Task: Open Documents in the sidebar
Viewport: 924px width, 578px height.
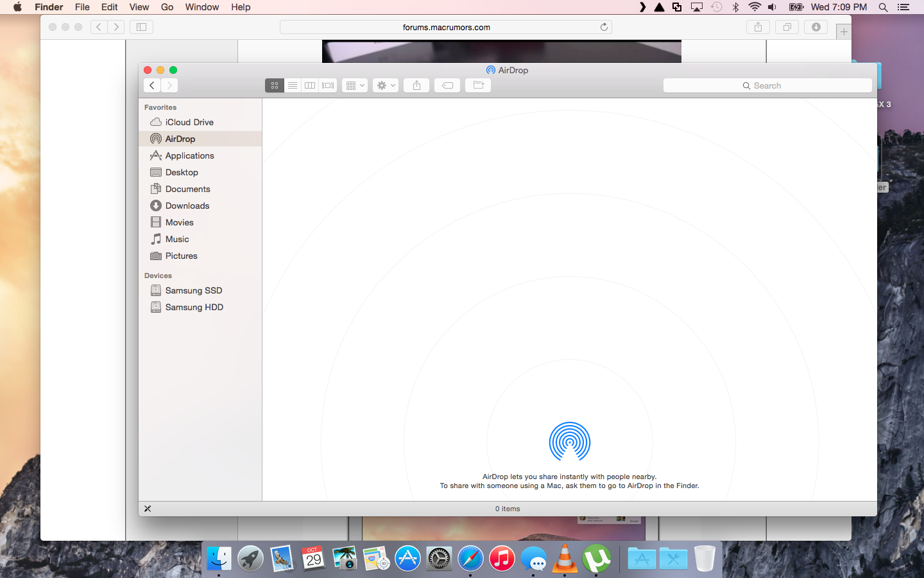Action: [x=200, y=189]
